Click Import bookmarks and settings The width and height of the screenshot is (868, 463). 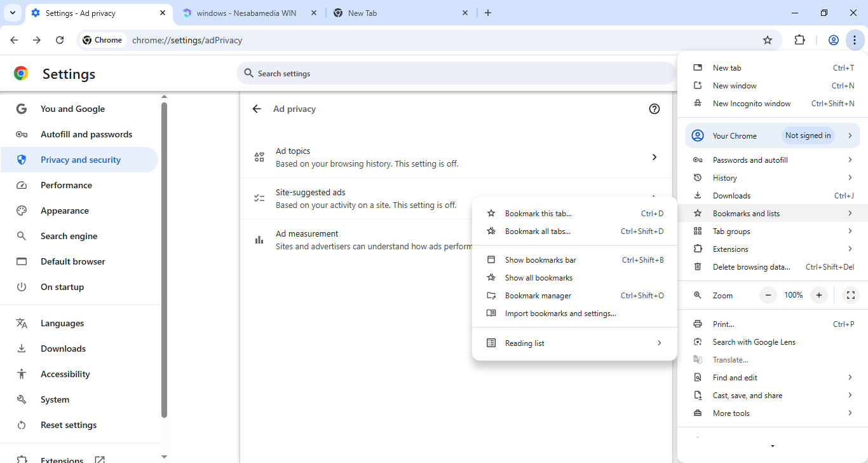pyautogui.click(x=560, y=314)
